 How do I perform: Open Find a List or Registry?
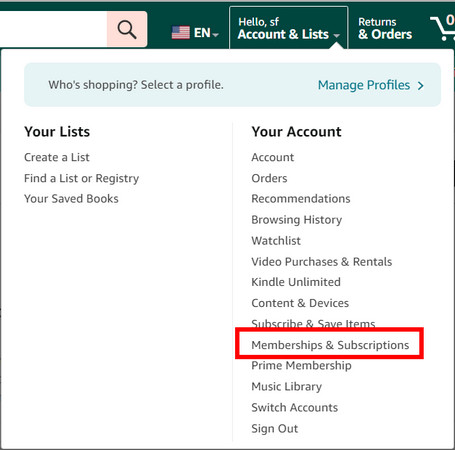tap(81, 178)
